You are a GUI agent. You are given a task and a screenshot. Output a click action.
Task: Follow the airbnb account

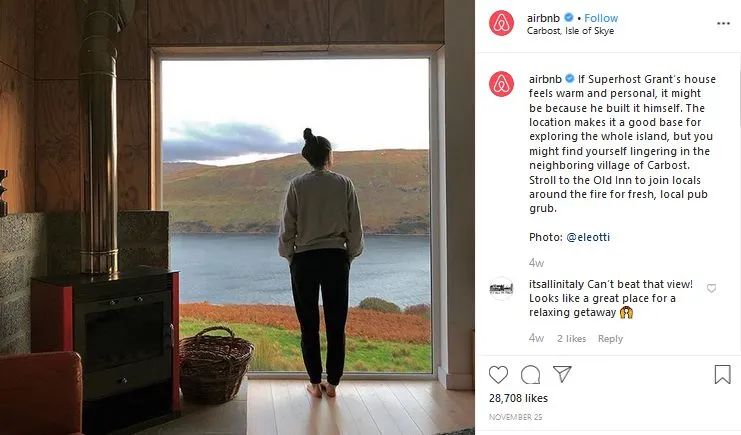[x=601, y=18]
